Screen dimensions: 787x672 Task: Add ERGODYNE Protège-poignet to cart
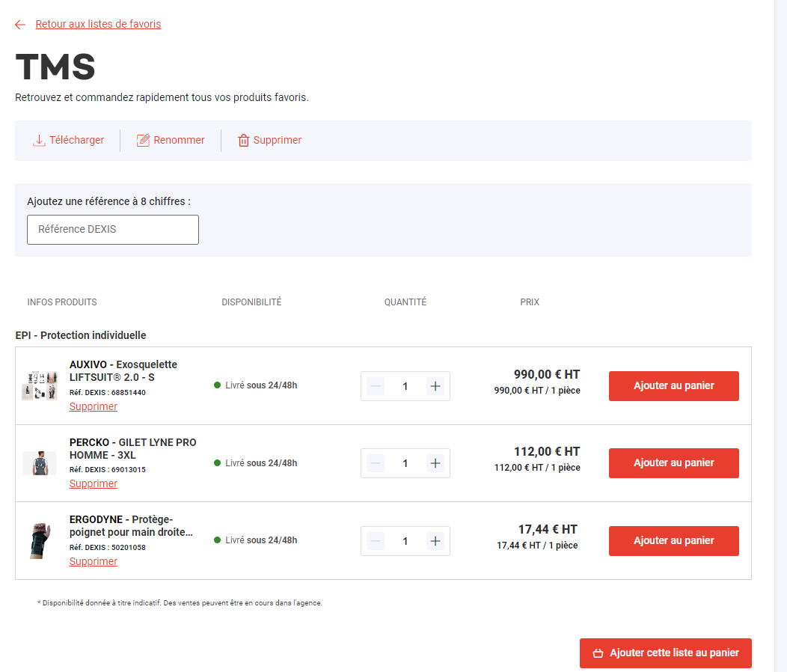coord(673,541)
